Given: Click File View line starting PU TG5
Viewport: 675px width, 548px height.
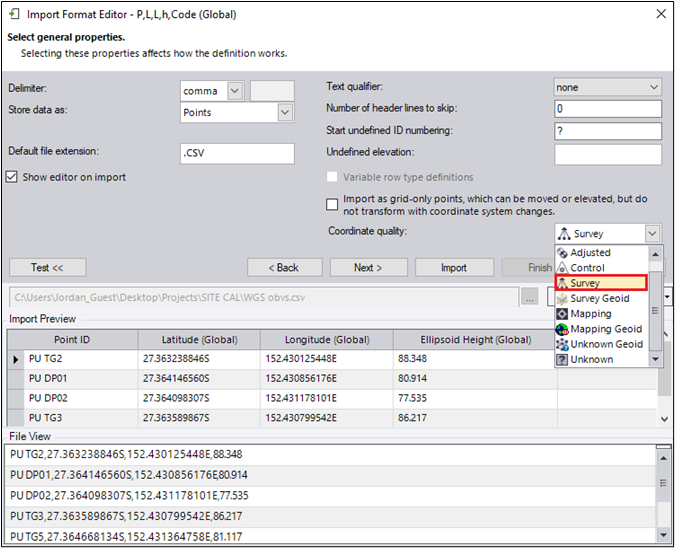Looking at the screenshot, I should [x=331, y=536].
